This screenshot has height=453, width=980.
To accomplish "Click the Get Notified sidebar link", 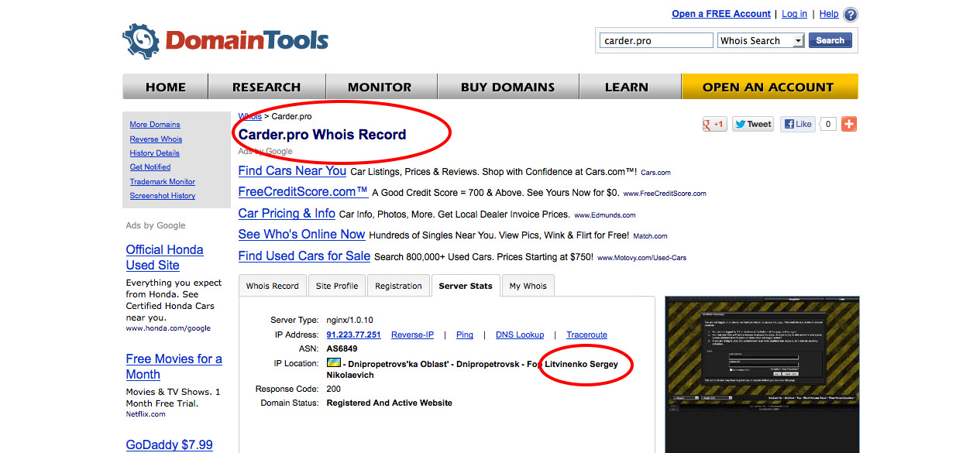I will [x=150, y=167].
